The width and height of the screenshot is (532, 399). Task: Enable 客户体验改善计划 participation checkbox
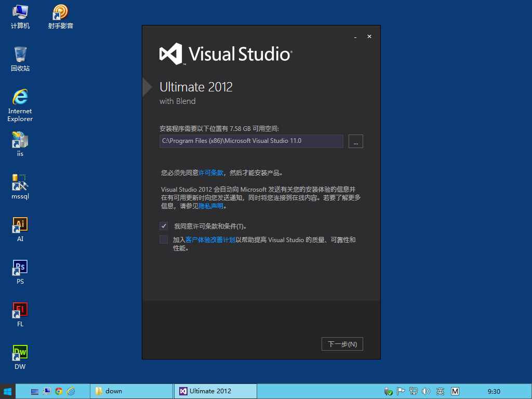[164, 240]
